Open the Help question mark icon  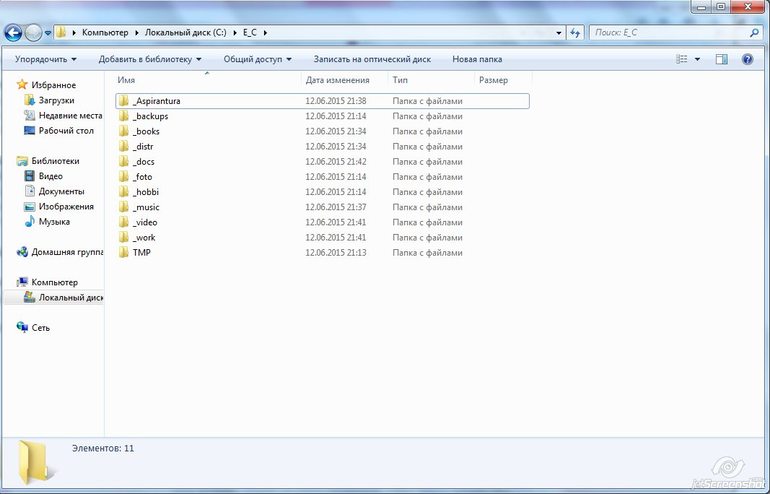click(x=747, y=59)
